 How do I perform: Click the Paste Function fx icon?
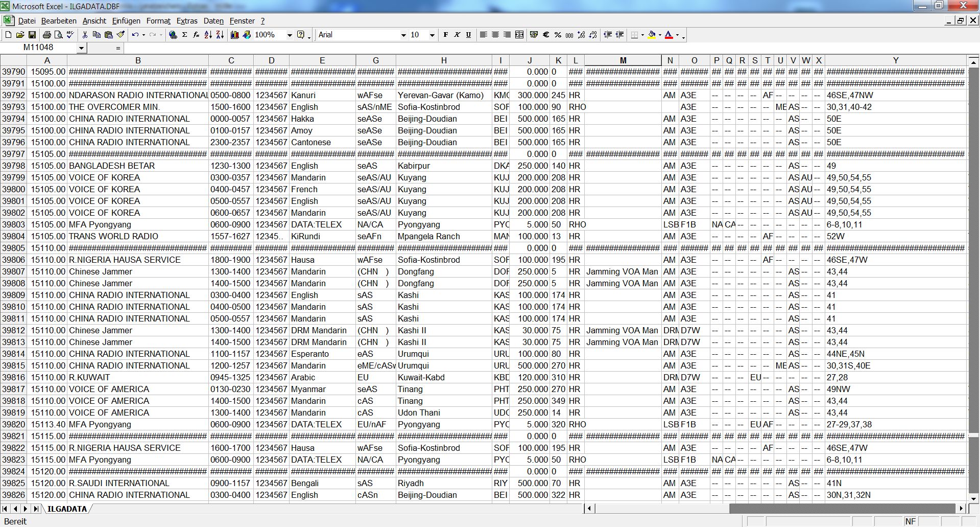[196, 35]
